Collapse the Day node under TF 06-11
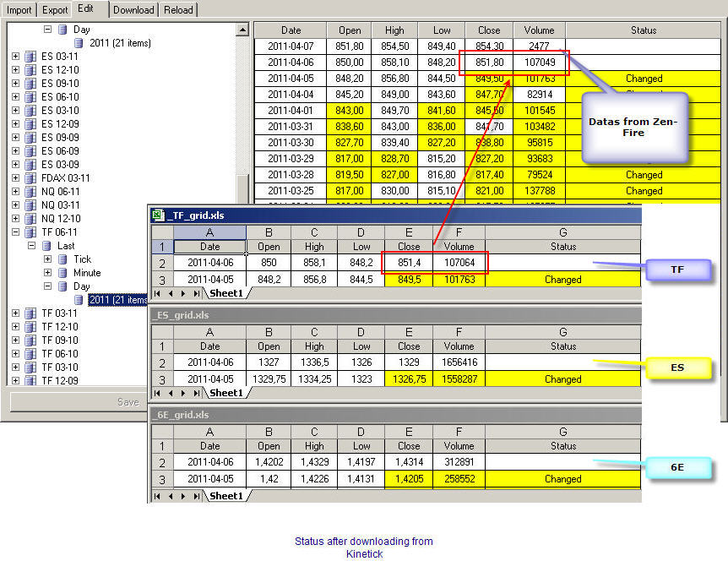 tap(48, 286)
